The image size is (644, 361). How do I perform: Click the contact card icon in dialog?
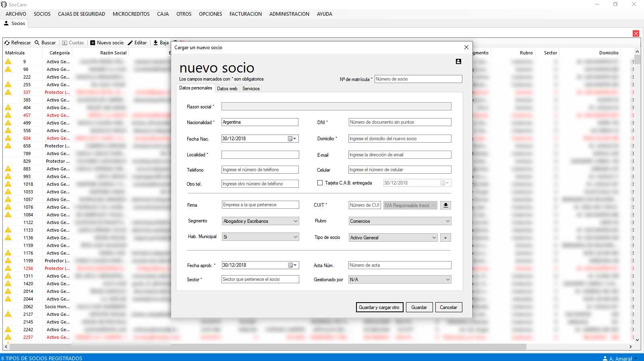pos(458,61)
